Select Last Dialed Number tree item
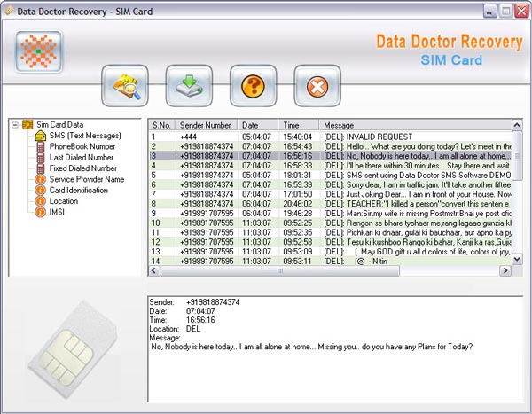This screenshot has width=532, height=414. pyautogui.click(x=82, y=158)
